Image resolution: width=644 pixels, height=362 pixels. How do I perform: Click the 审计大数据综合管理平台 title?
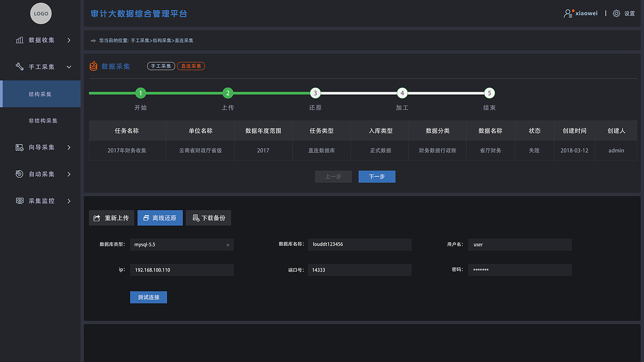139,14
